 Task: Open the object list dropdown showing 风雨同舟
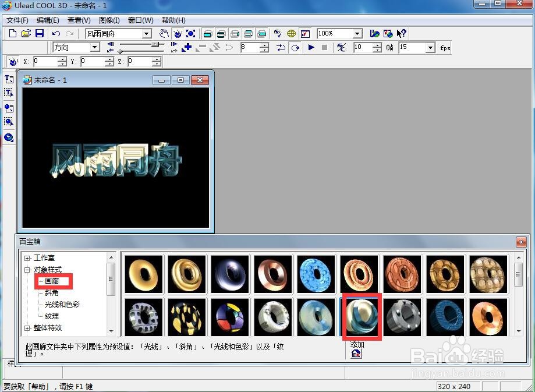coord(147,34)
